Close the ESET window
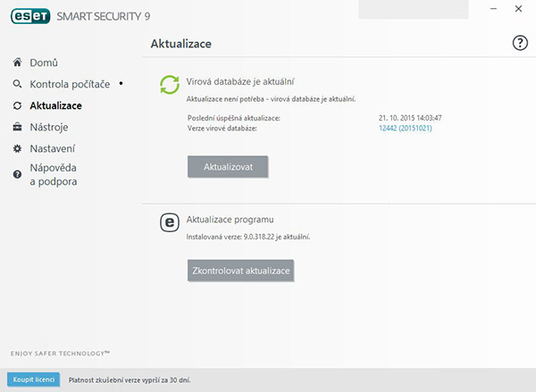This screenshot has width=536, height=392. tap(518, 9)
